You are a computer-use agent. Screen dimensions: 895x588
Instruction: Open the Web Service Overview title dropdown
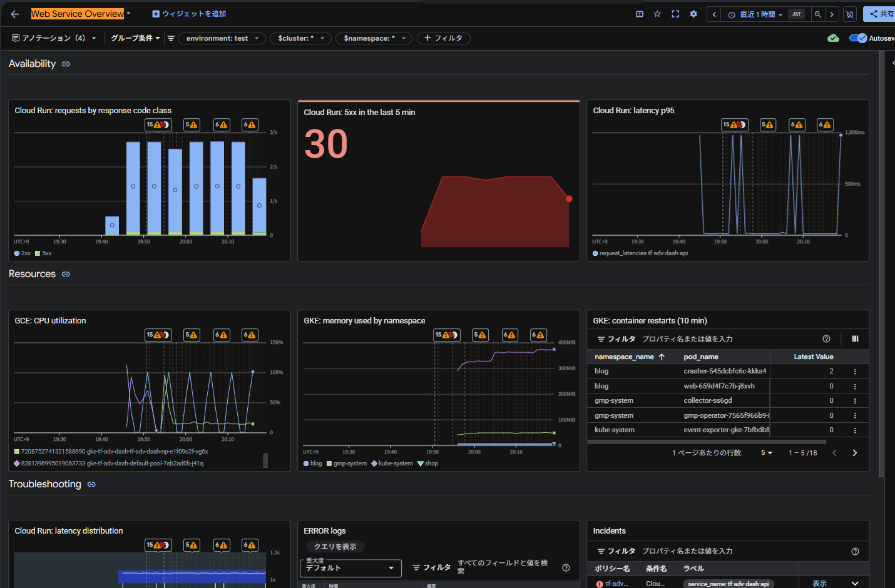tap(128, 14)
